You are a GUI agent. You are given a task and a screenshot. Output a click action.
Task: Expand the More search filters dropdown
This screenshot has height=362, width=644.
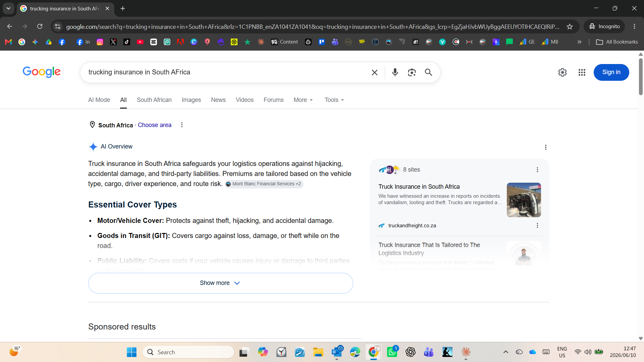(303, 100)
